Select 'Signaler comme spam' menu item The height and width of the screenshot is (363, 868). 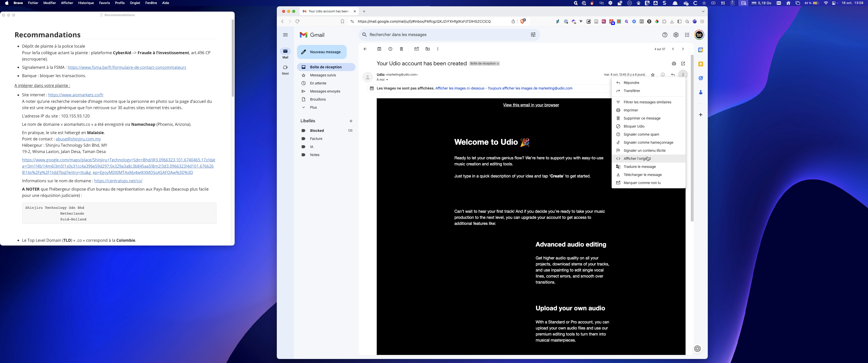[648, 135]
